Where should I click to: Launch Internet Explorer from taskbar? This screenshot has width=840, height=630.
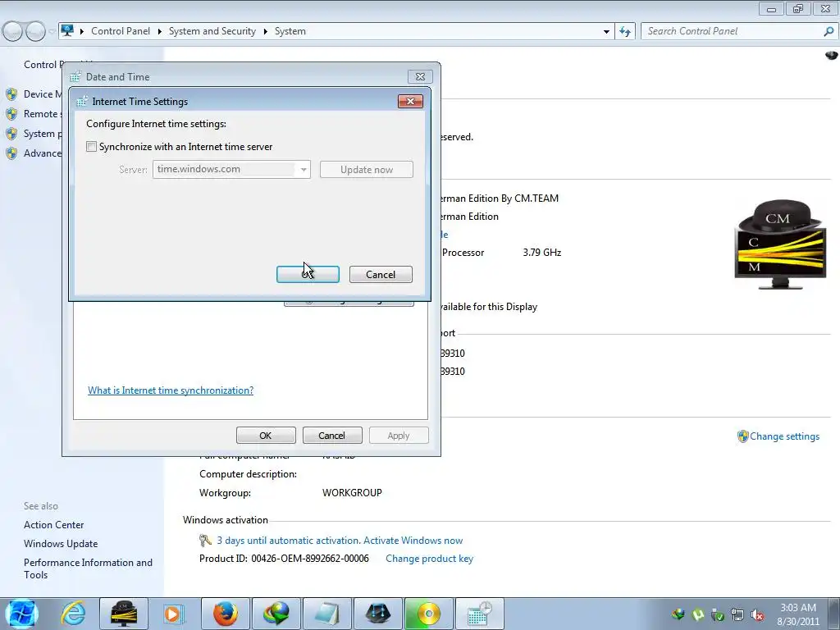pos(73,614)
